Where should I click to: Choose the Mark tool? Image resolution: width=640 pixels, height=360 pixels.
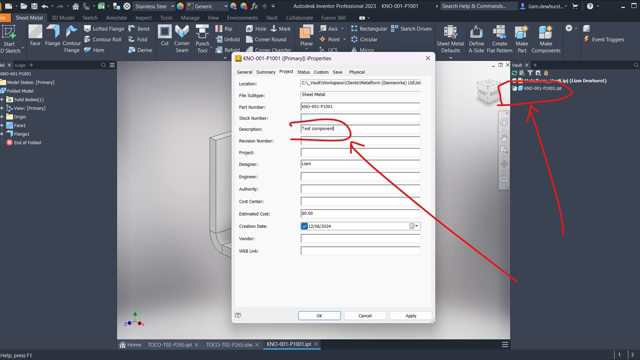coord(280,29)
